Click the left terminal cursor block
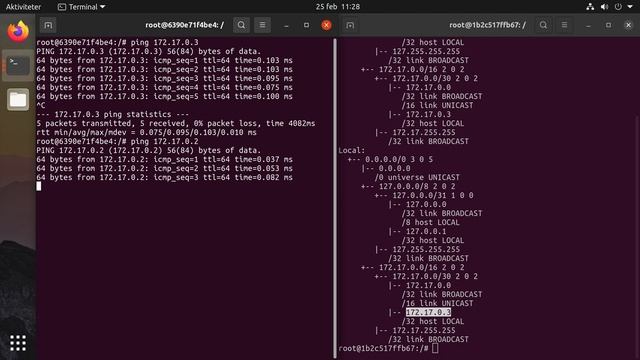Viewport: 640px width, 360px height. (38, 186)
